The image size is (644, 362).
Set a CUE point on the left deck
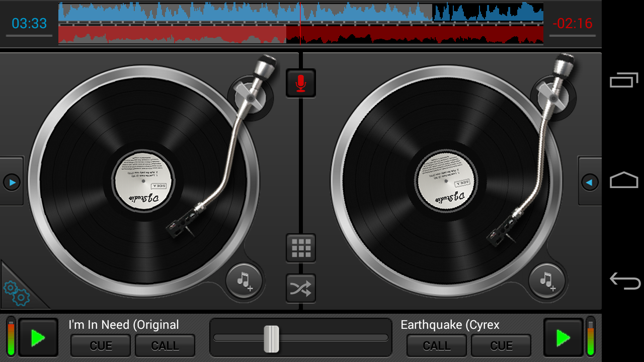100,345
